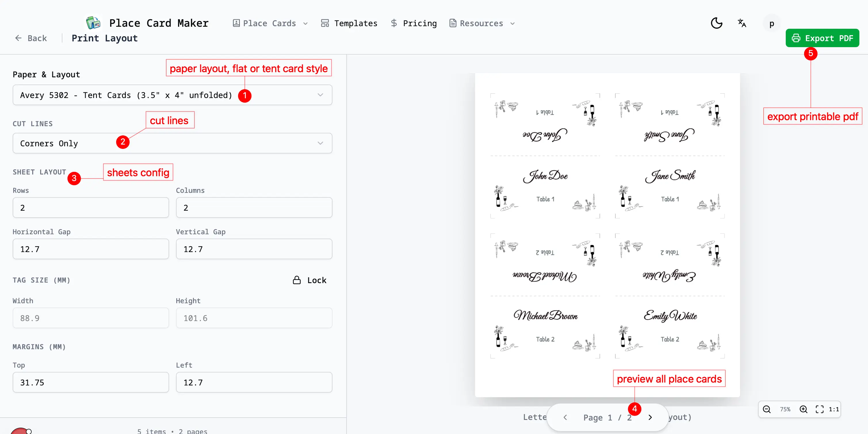Image resolution: width=868 pixels, height=434 pixels.
Task: Toggle dark mode with the moon icon
Action: pos(716,23)
